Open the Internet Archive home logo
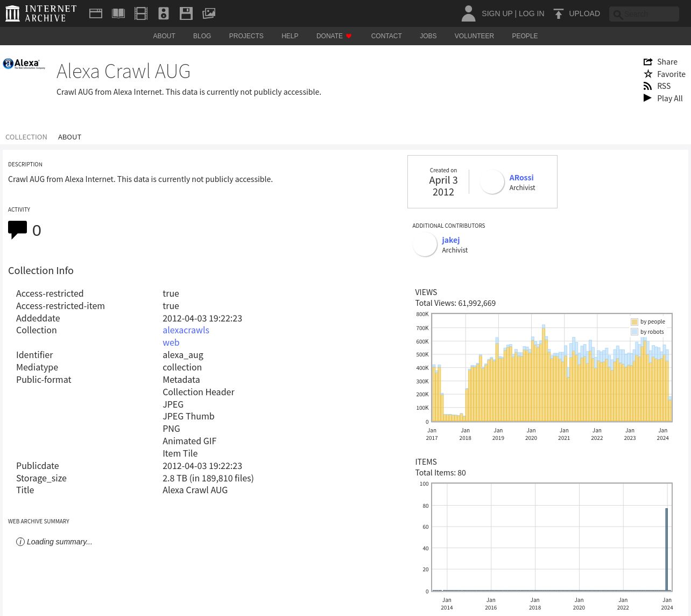This screenshot has width=691, height=616. 40,13
